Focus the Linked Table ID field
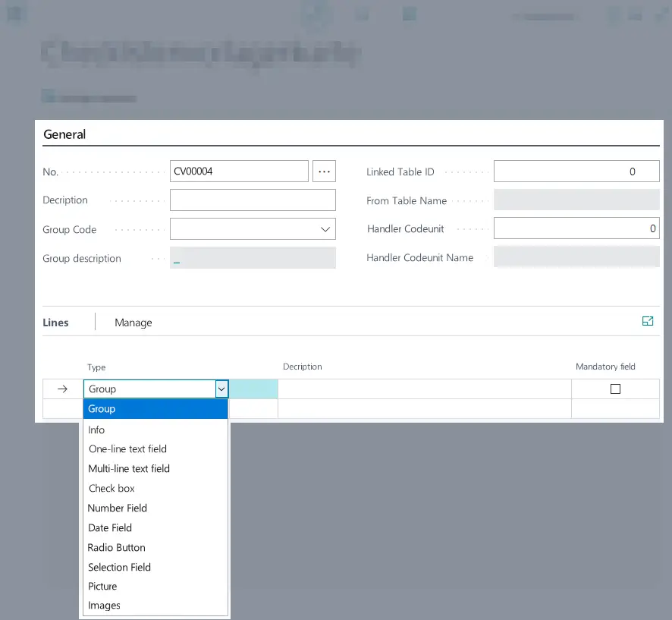Image resolution: width=672 pixels, height=620 pixels. click(576, 172)
